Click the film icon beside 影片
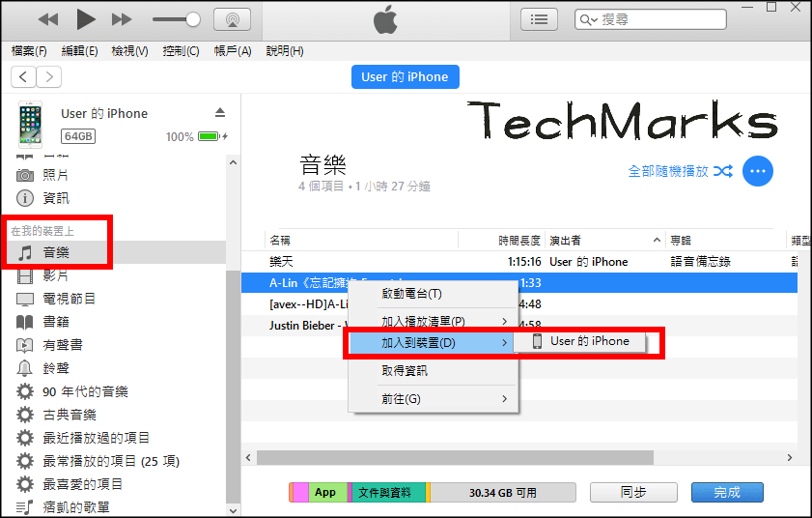The image size is (812, 518). click(25, 275)
